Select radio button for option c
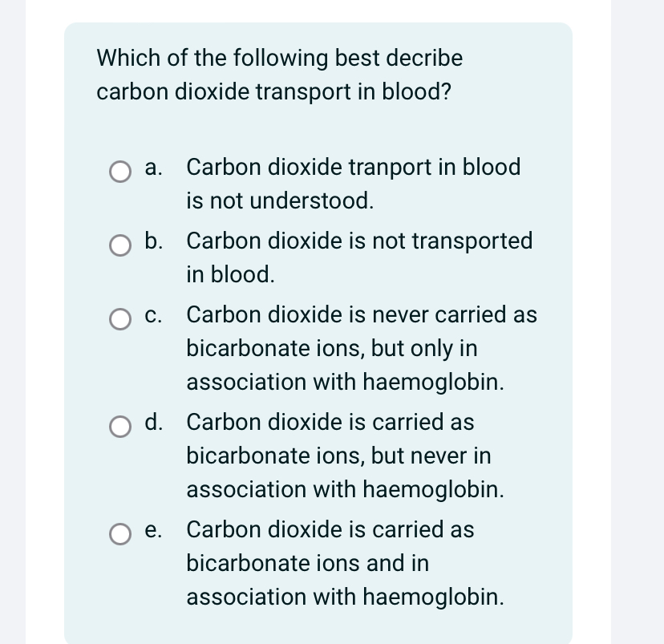This screenshot has width=664, height=644. 120,319
